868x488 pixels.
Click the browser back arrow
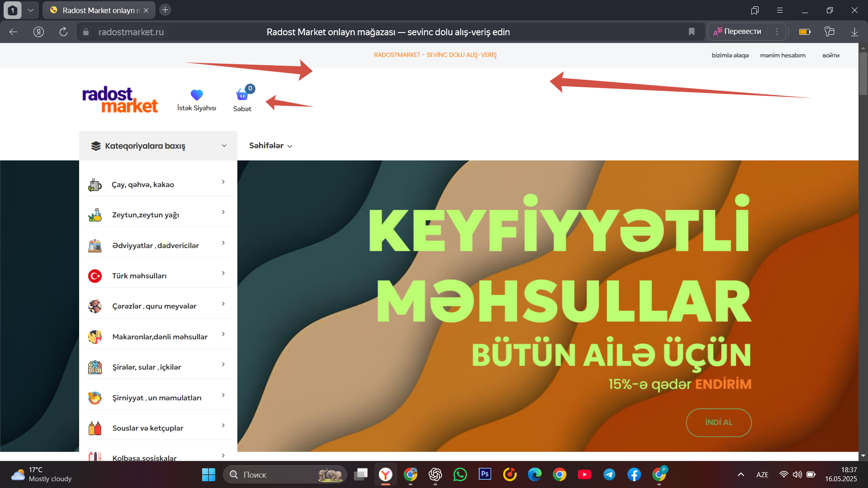click(14, 32)
